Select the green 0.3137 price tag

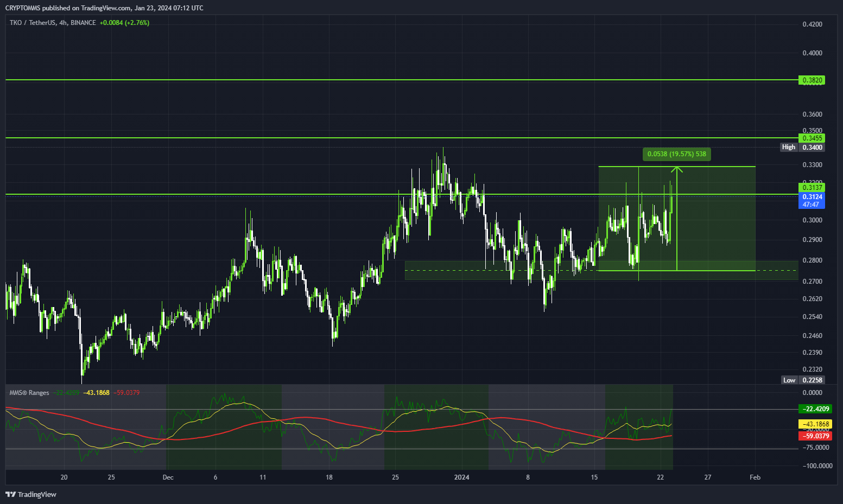pos(812,188)
